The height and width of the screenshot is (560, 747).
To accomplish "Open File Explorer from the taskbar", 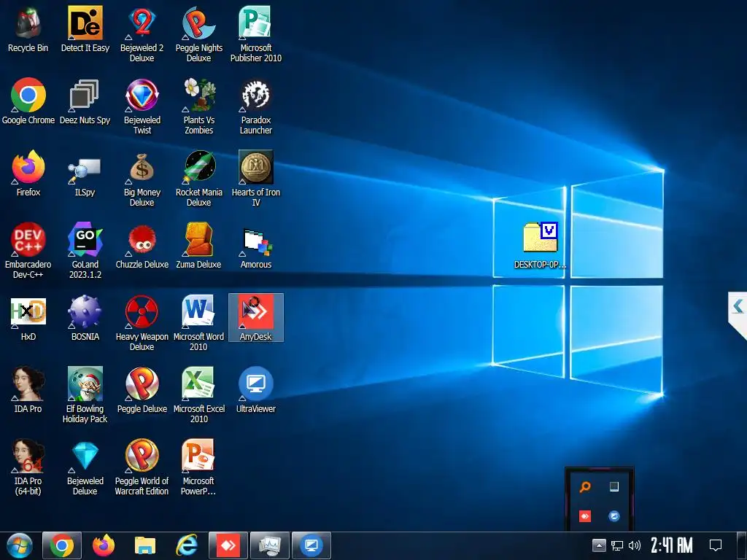I will coord(145,545).
